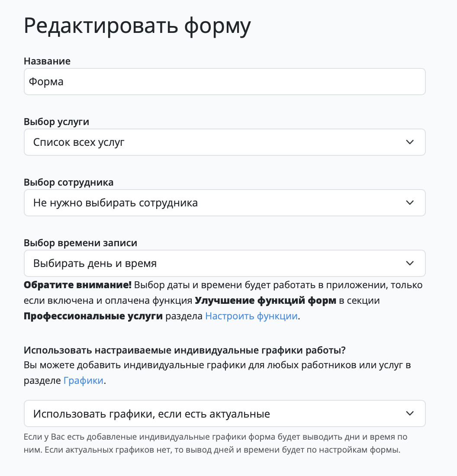The height and width of the screenshot is (476, 457).
Task: Click the chevron beside Использовать графики option
Action: 410,413
